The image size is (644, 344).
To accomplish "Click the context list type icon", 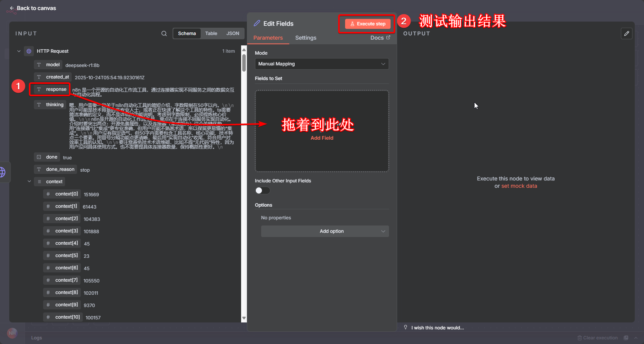I will tap(39, 182).
